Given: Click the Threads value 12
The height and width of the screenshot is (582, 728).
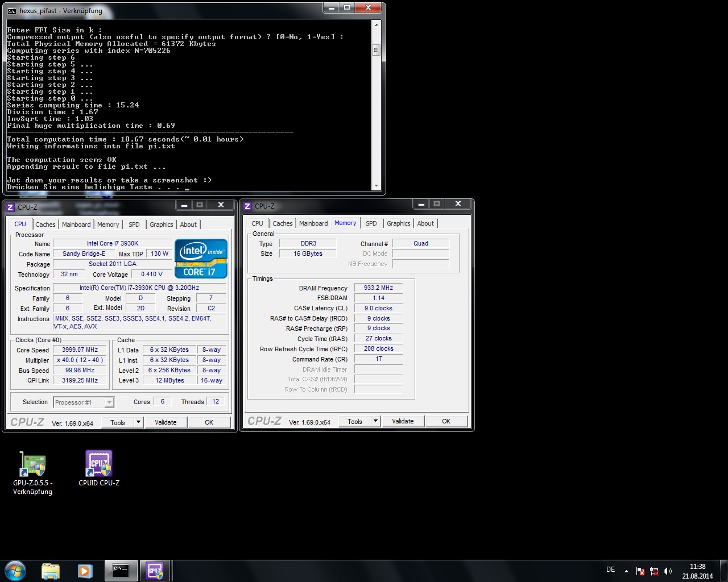Looking at the screenshot, I should [x=216, y=401].
